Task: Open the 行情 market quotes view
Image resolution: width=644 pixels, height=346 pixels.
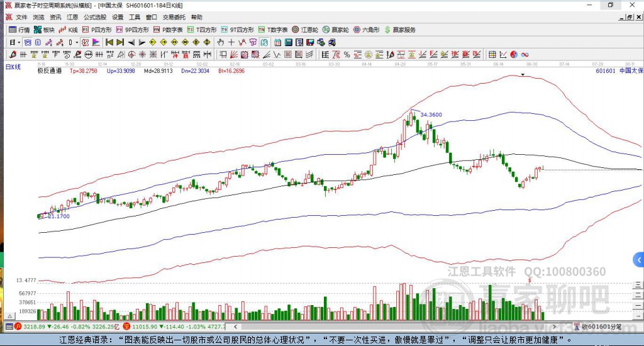Action: pyautogui.click(x=19, y=30)
